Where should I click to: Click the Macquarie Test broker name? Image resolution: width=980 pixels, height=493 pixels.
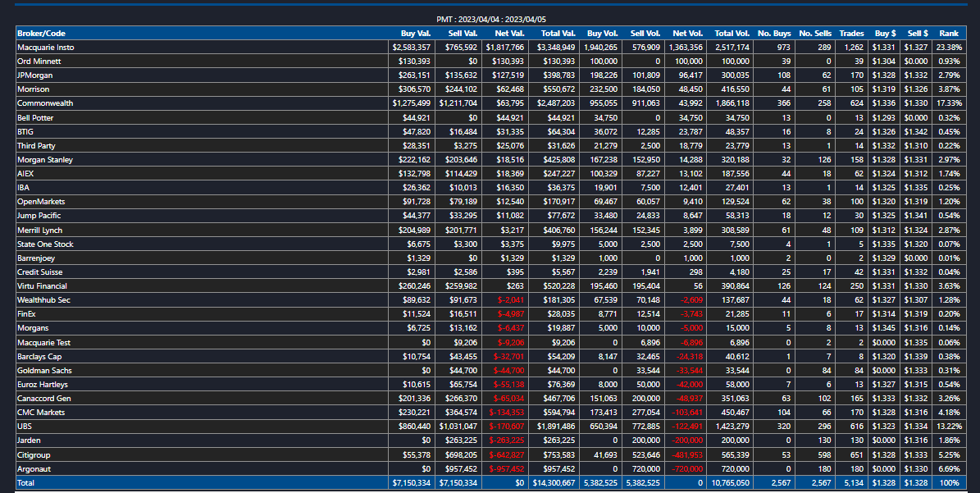click(43, 342)
